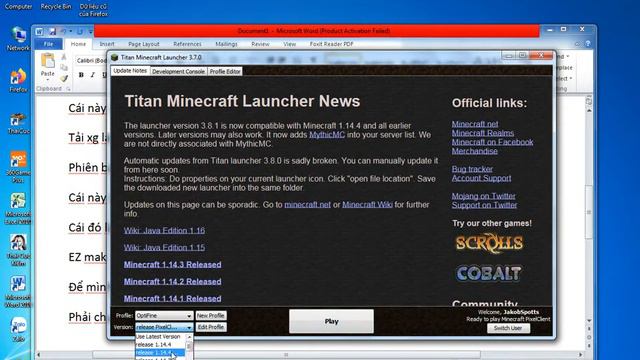Click Undo in Word quick access toolbar

pyautogui.click(x=64, y=31)
